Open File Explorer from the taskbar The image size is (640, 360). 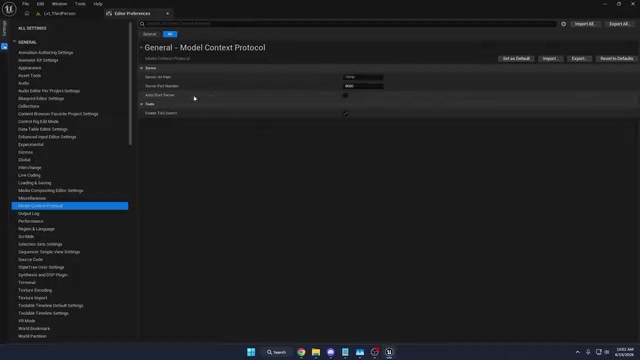(316, 352)
